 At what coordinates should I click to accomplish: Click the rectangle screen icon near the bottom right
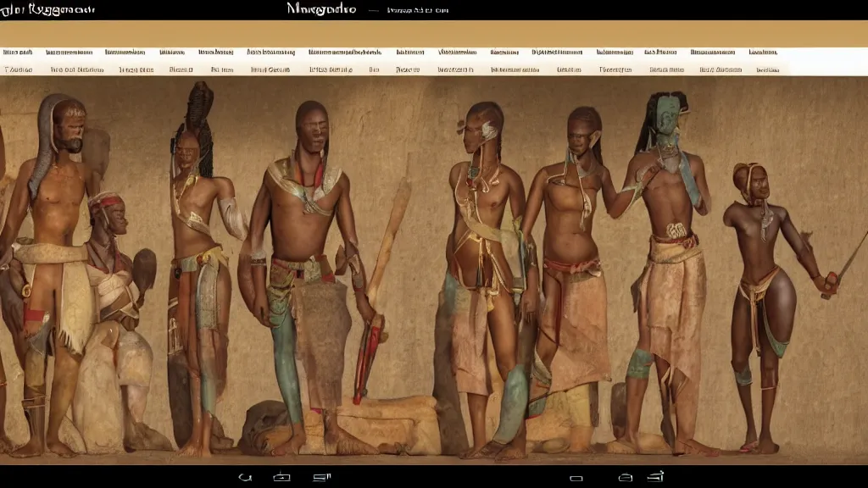tap(575, 476)
